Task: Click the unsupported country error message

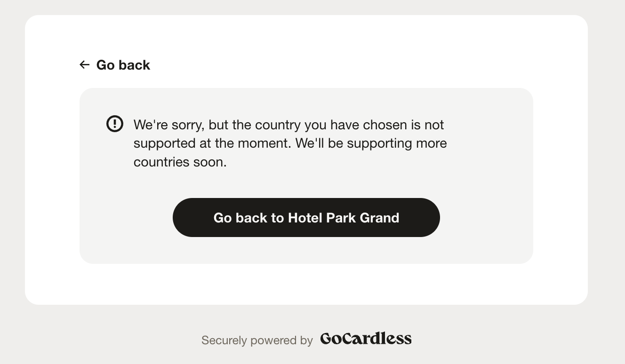Action: pyautogui.click(x=290, y=143)
